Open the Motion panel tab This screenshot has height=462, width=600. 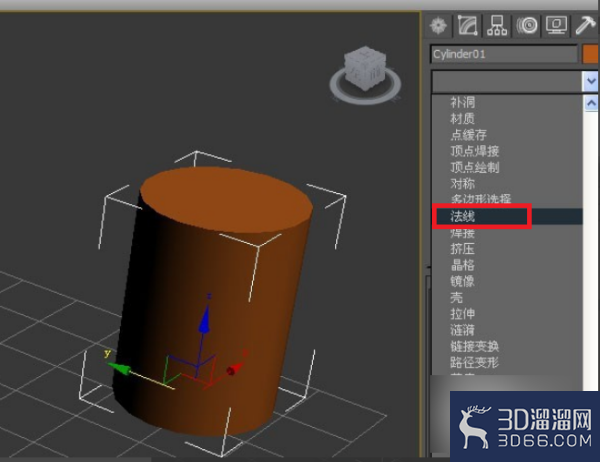527,26
